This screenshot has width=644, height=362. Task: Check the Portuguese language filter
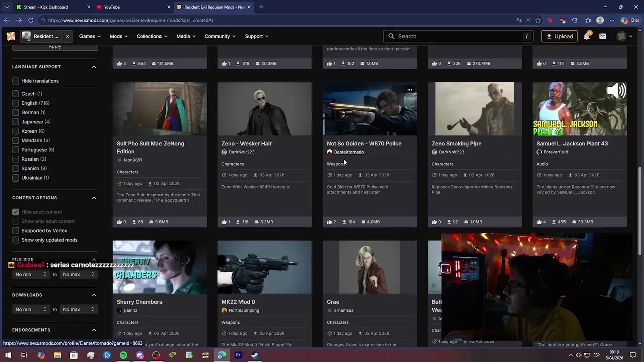16,150
